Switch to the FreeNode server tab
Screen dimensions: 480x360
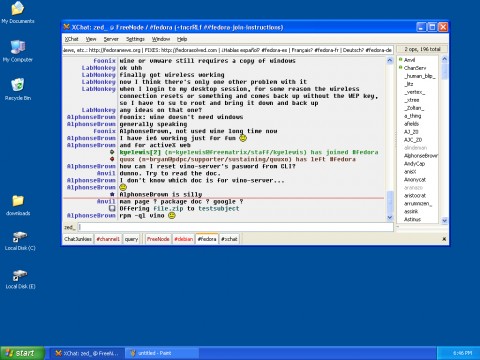click(158, 239)
